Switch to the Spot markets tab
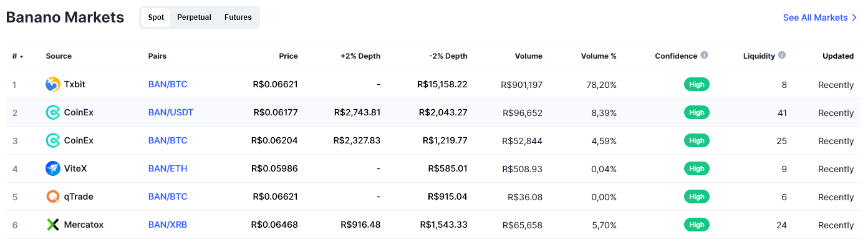This screenshot has width=868, height=252. pyautogui.click(x=156, y=17)
